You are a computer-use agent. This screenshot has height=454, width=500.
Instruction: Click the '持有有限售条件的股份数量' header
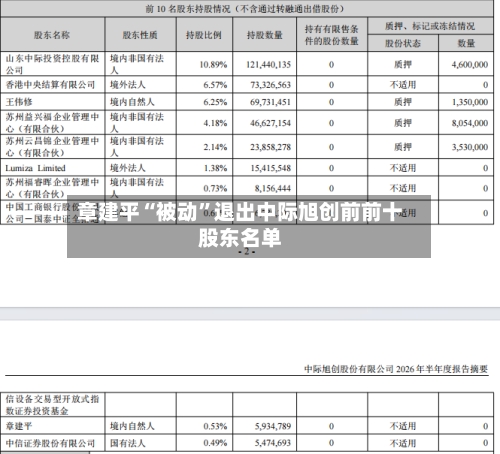click(x=332, y=35)
